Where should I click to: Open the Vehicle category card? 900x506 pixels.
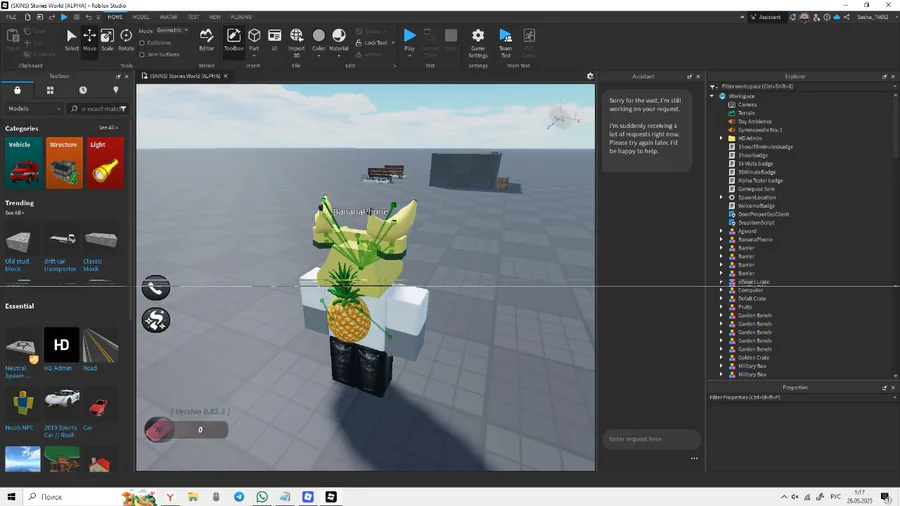pos(24,163)
